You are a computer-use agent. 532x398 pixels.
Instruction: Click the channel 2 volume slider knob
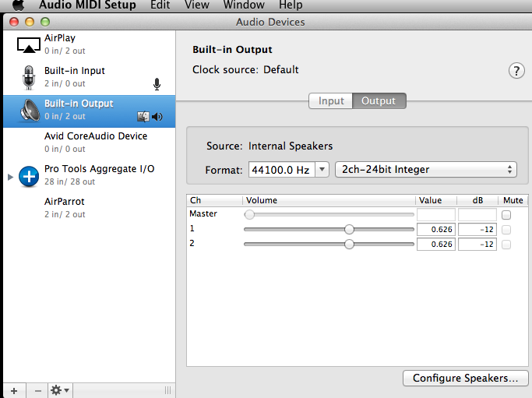point(349,244)
